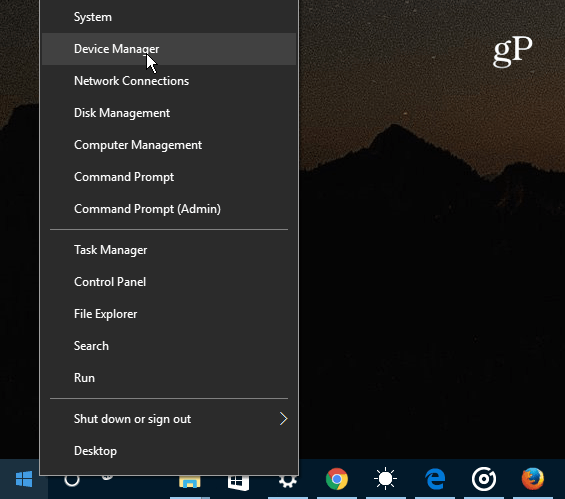
Task: Select Device Manager from the menu
Action: tap(169, 49)
